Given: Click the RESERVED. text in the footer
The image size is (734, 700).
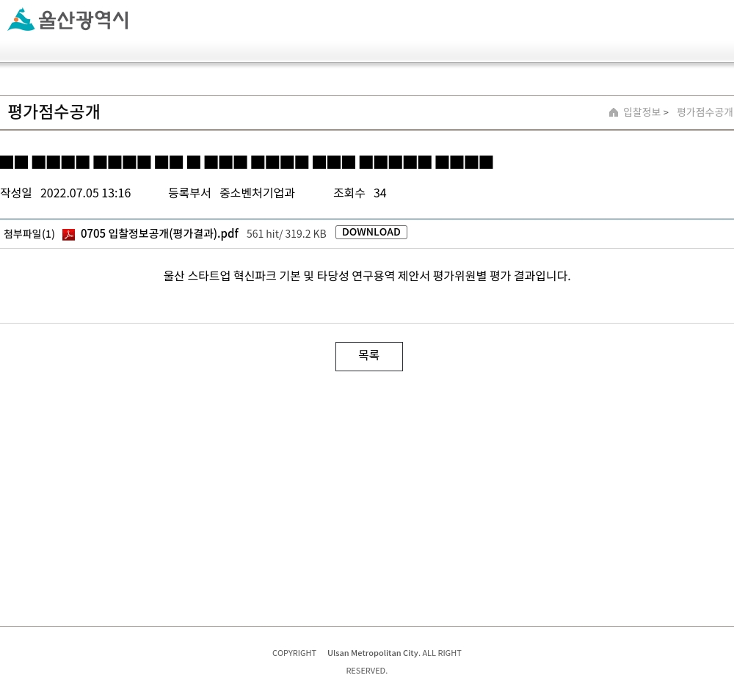Looking at the screenshot, I should pyautogui.click(x=367, y=671).
